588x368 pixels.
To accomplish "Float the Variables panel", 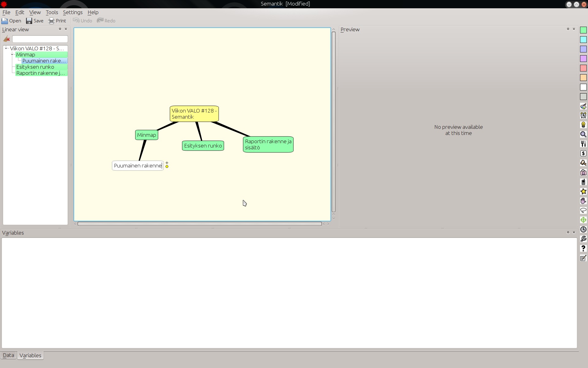I will (568, 232).
